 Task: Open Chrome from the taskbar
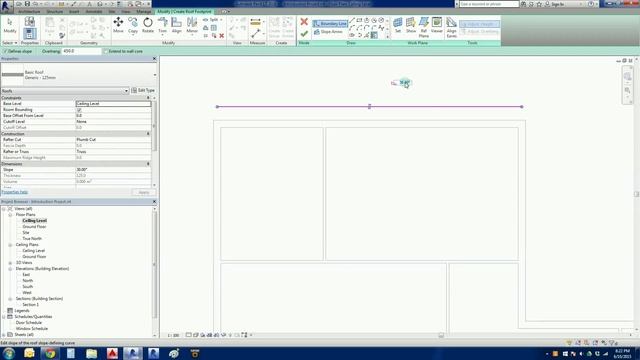[x=50, y=353]
